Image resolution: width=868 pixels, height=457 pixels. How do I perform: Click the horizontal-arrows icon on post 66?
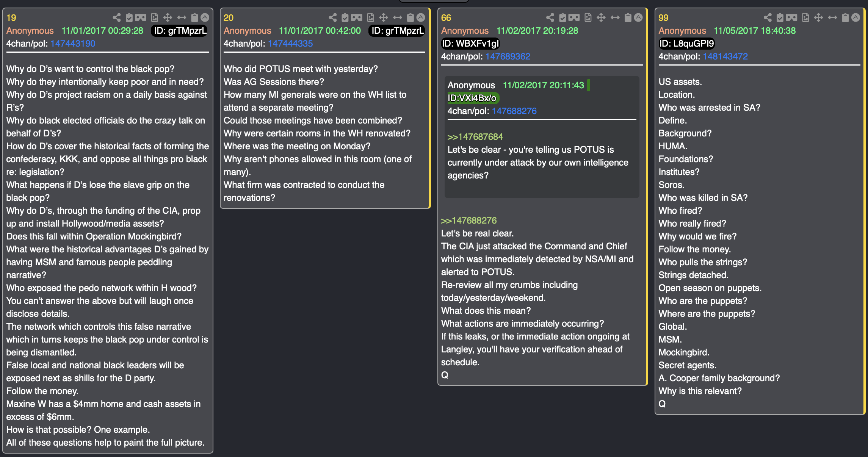point(615,17)
